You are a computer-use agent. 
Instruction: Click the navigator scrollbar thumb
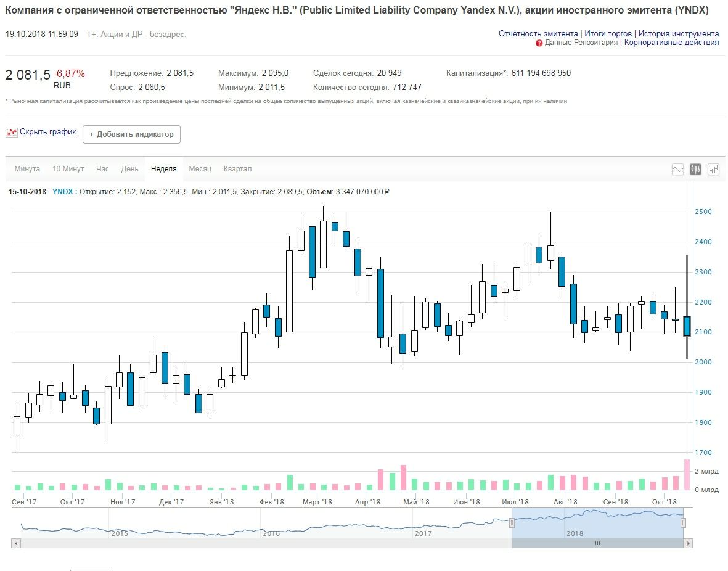tap(597, 543)
